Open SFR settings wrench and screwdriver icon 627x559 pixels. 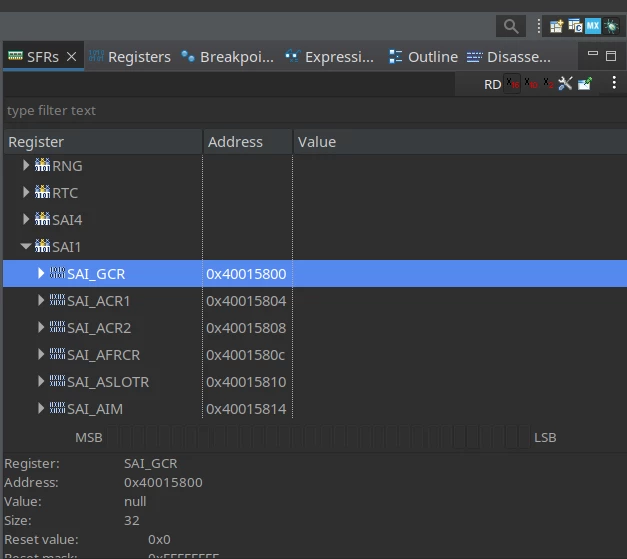565,84
